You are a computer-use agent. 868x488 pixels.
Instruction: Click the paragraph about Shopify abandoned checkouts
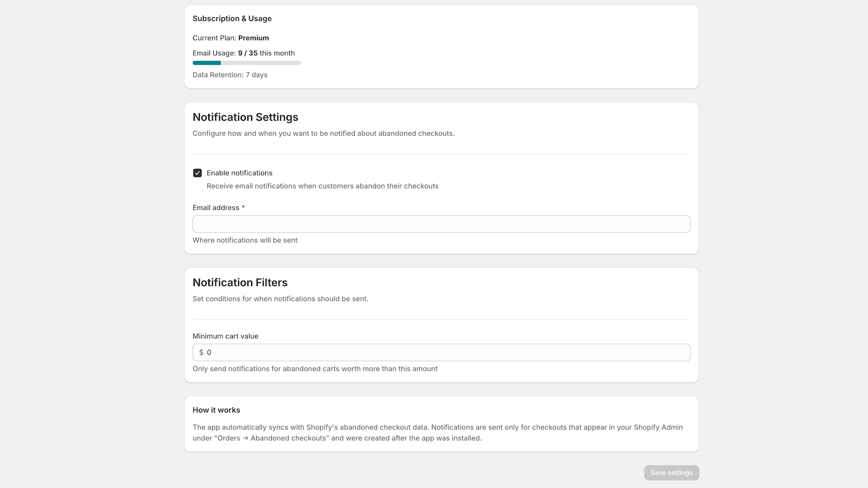coord(437,433)
